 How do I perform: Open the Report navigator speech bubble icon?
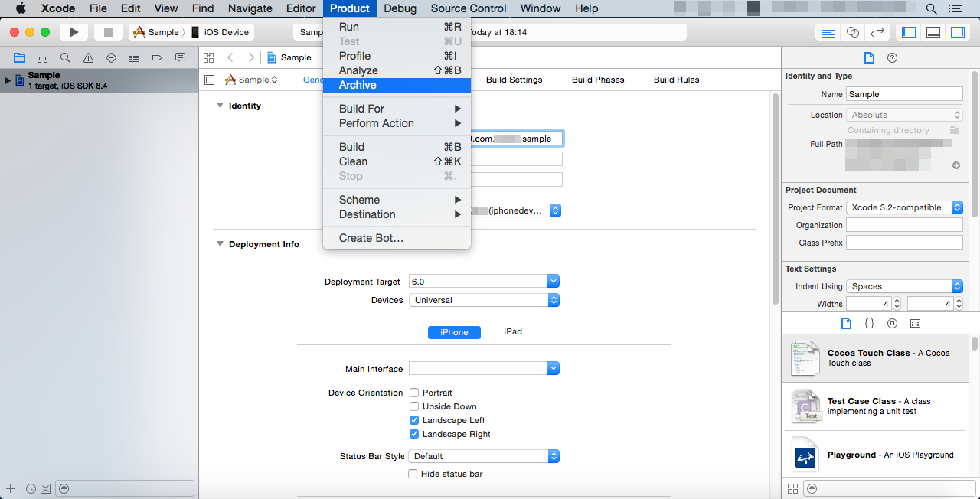[x=180, y=57]
